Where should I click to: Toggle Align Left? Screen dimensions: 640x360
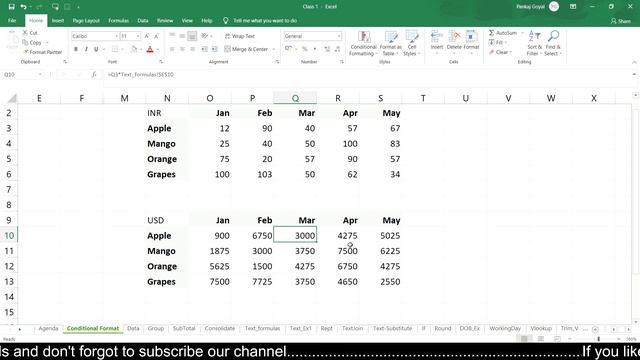tap(172, 49)
